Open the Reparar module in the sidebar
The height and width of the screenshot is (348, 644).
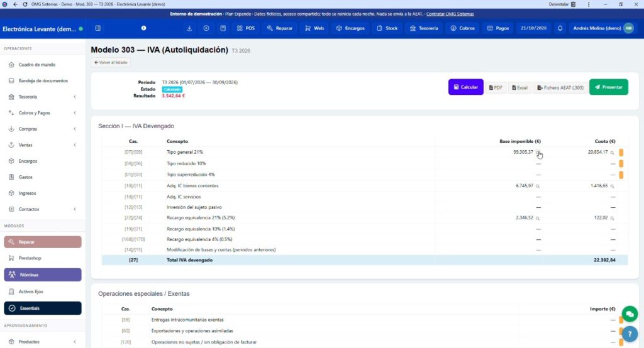click(x=43, y=242)
